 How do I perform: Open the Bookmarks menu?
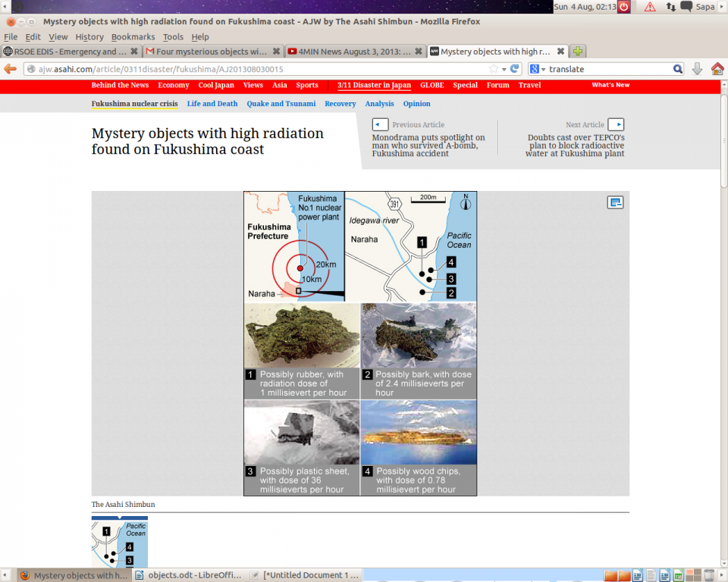coord(133,36)
